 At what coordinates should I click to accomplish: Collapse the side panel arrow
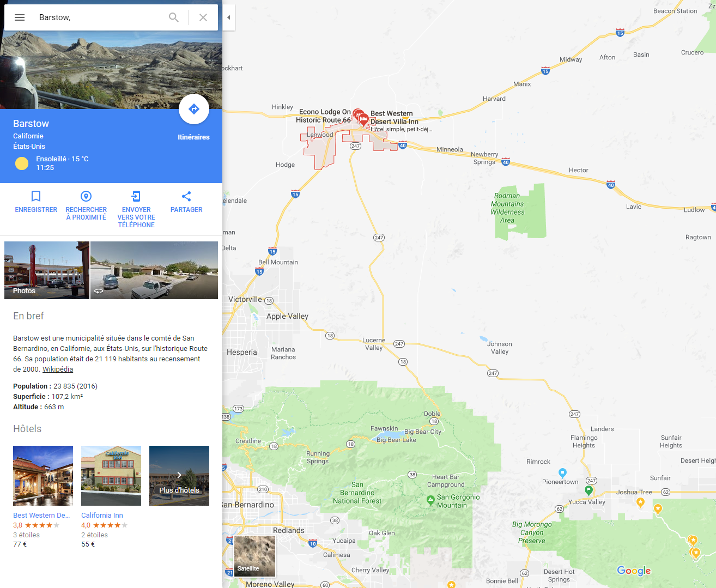pos(229,17)
